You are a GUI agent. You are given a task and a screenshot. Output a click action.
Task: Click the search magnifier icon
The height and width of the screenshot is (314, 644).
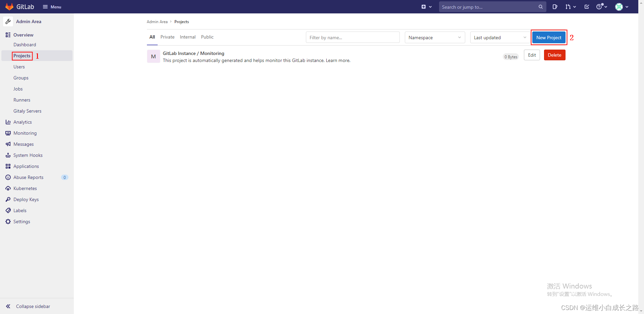click(x=540, y=7)
